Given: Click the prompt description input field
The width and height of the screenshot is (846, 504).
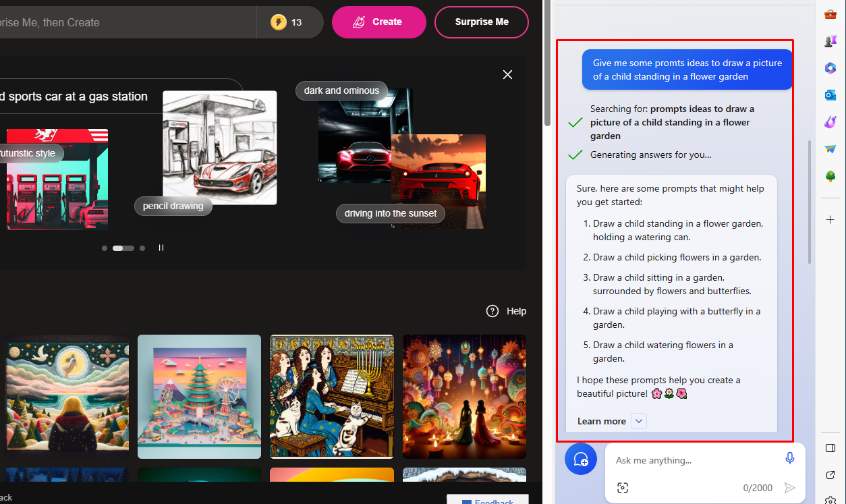Looking at the screenshot, I should 128,22.
